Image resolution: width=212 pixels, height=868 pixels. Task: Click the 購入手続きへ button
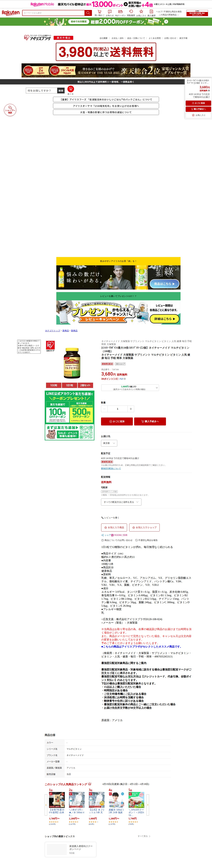150,421
